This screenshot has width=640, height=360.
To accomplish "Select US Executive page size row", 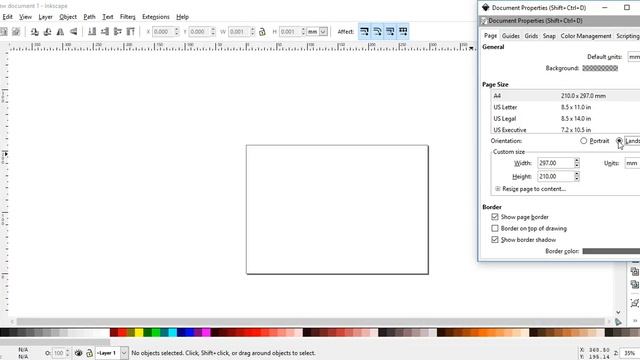I will [565, 130].
